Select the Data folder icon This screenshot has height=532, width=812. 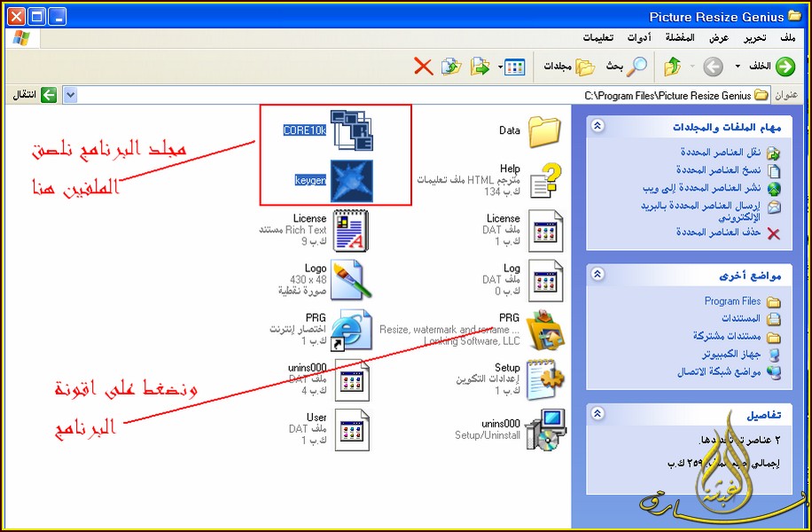pyautogui.click(x=545, y=131)
